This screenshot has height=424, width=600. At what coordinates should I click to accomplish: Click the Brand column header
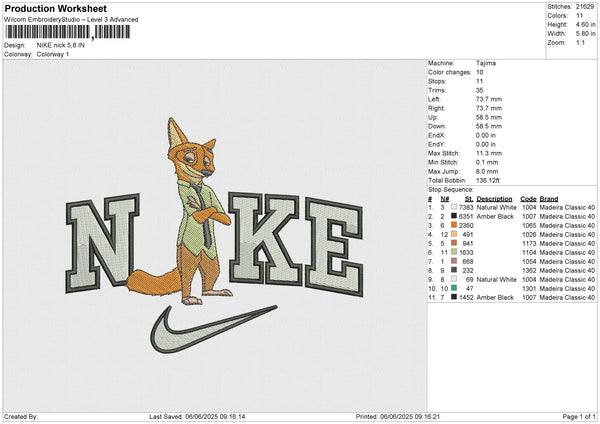pyautogui.click(x=549, y=199)
